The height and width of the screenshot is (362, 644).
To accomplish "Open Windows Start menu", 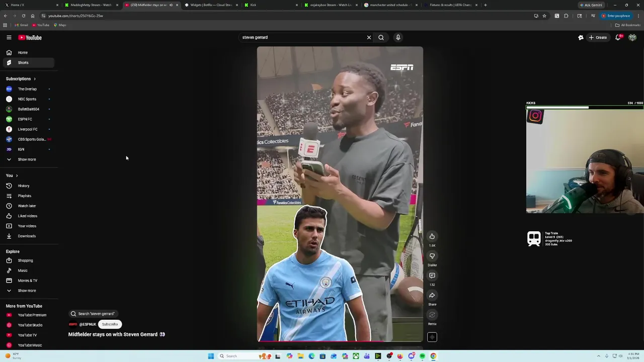I will click(211, 356).
